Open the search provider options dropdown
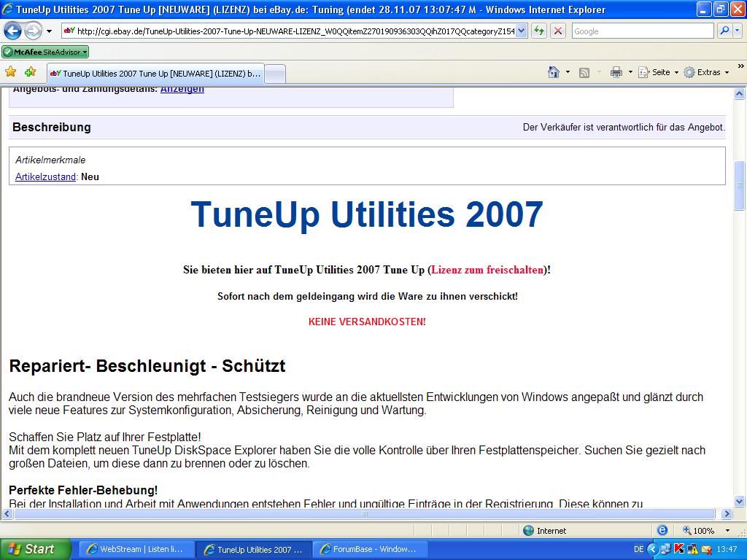747x560 pixels. pos(737,31)
